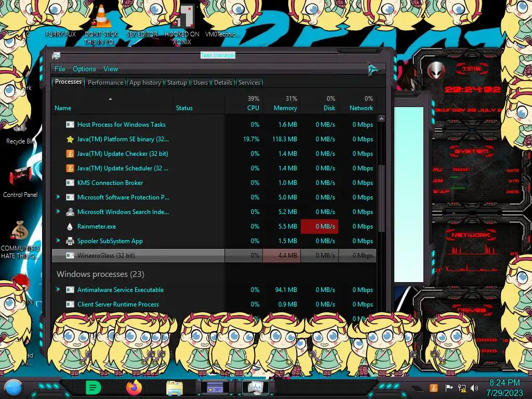Open File Explorer from the taskbar
Screen dimensions: 532x399
click(175, 388)
